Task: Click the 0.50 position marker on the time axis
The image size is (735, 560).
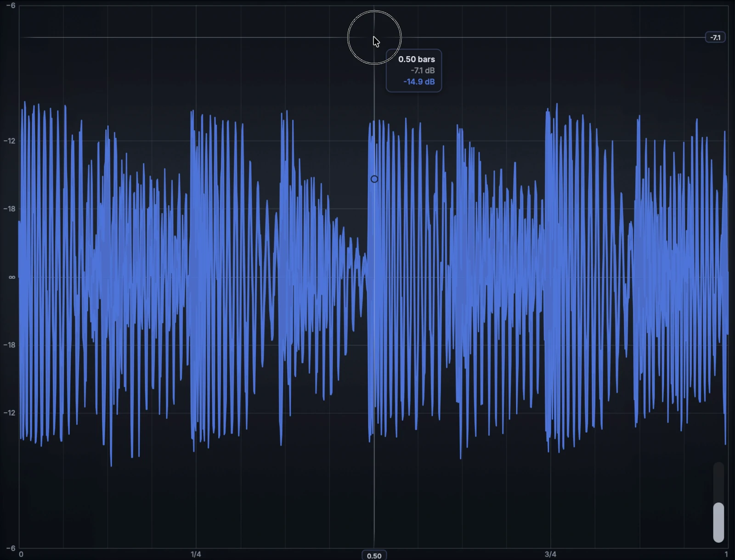Action: (374, 555)
